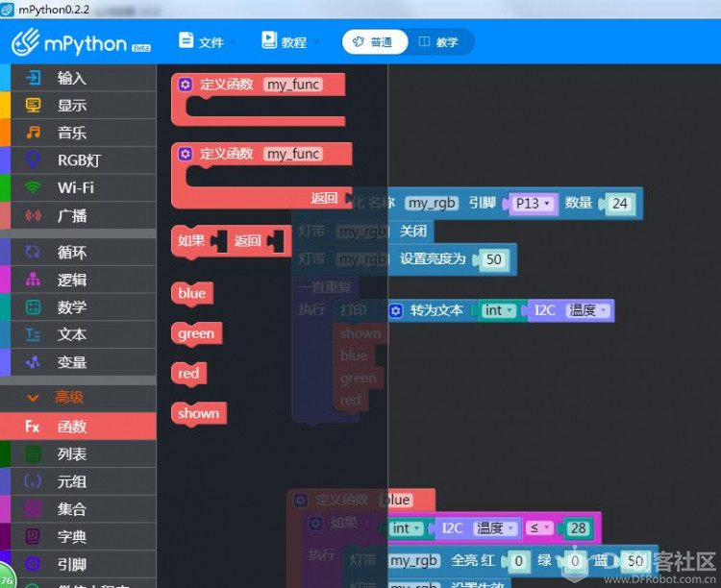
Task: Pick the shown function call block
Action: tap(199, 414)
